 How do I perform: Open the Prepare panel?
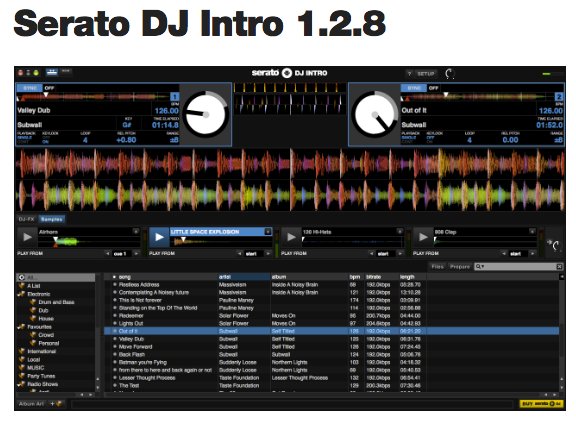[x=460, y=267]
